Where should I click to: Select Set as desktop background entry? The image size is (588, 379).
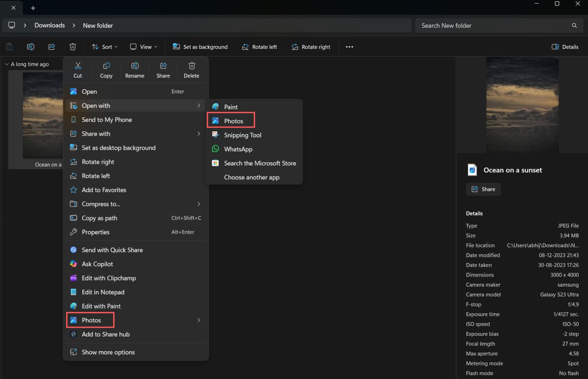click(118, 148)
